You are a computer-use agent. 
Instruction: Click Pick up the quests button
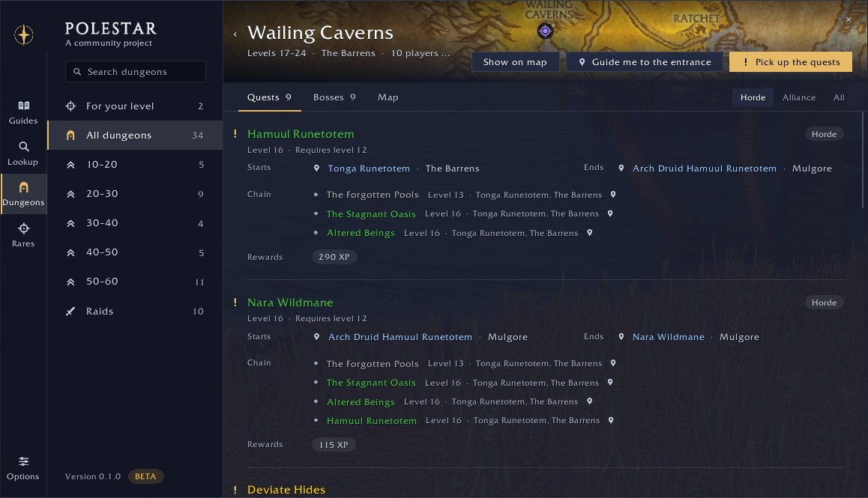pyautogui.click(x=791, y=62)
